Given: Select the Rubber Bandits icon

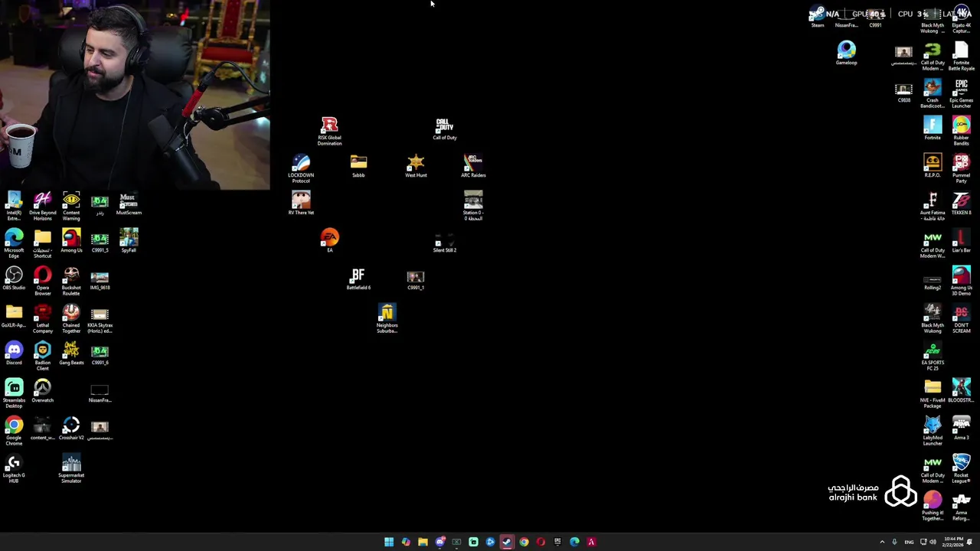Looking at the screenshot, I should coord(962,132).
